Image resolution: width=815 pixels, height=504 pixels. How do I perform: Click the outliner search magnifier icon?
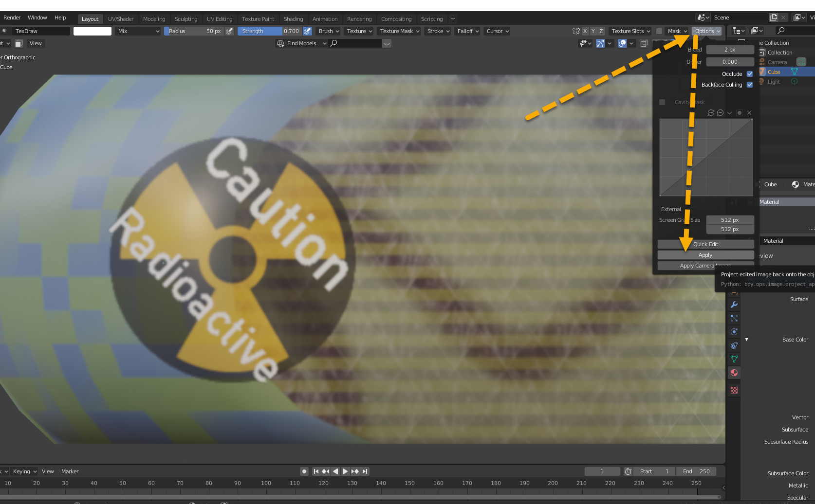pyautogui.click(x=781, y=31)
